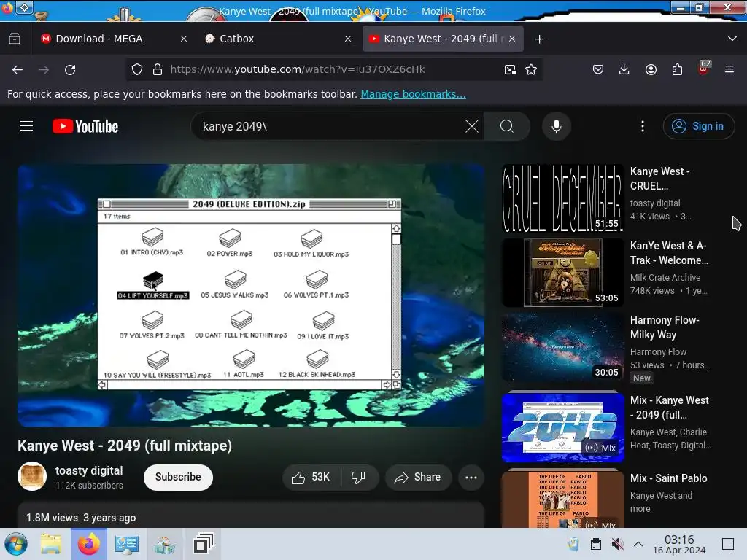Click the Manage bookmarks link
747x560 pixels.
(413, 94)
